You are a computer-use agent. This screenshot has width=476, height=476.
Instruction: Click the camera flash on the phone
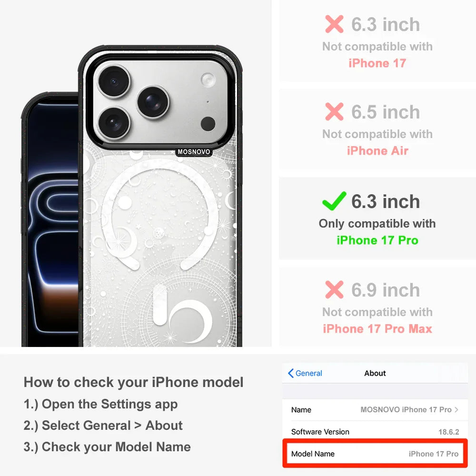(208, 80)
